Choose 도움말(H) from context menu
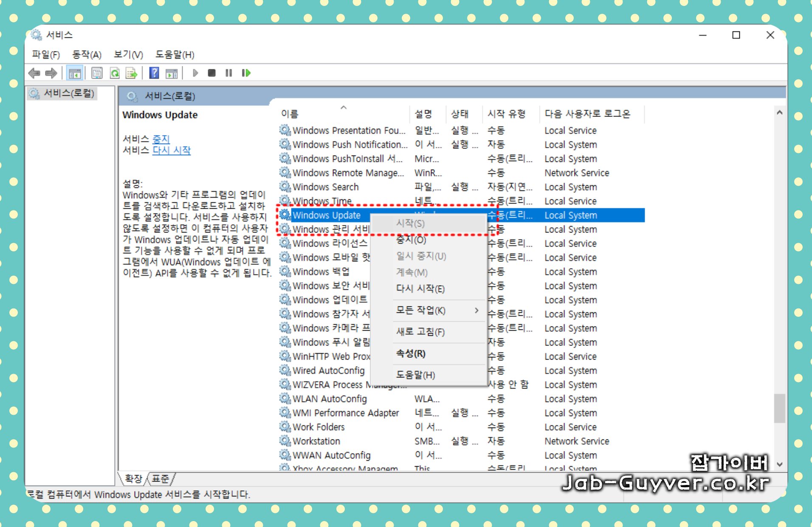 tap(429, 375)
